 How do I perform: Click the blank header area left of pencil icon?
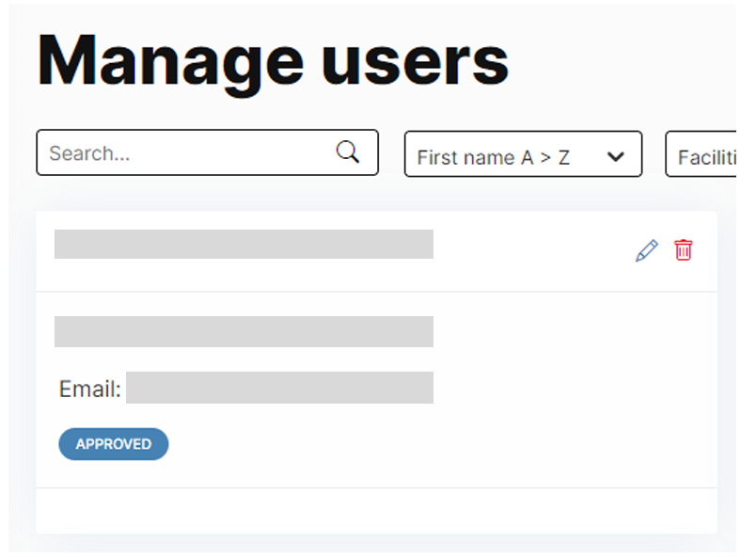click(x=531, y=251)
